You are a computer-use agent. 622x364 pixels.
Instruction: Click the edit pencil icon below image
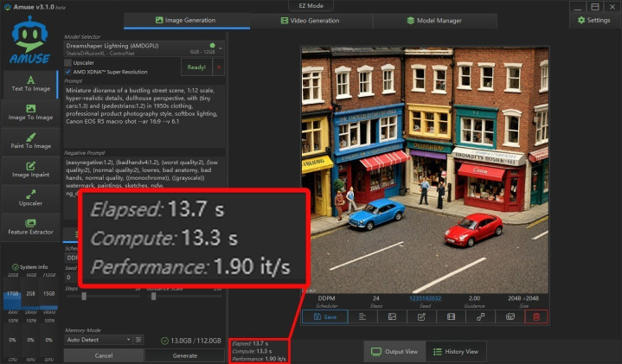(421, 317)
